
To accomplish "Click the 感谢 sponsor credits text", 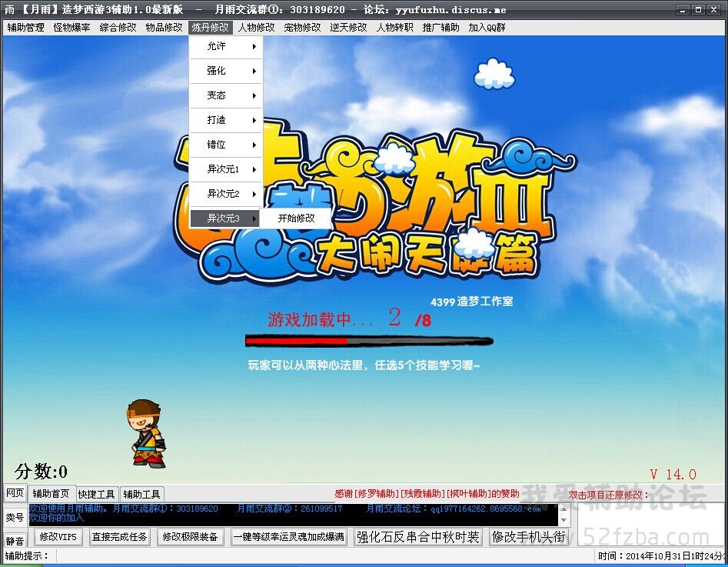I will 427,494.
